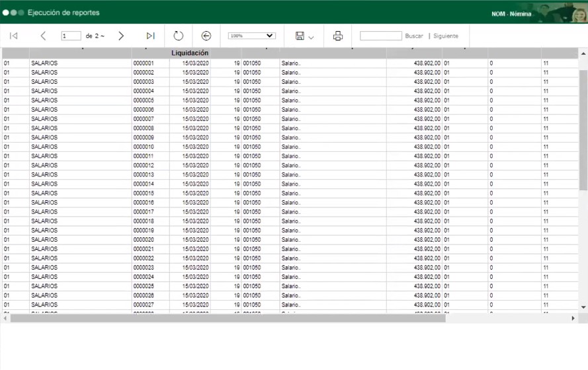Click horizontal scrollbar left arrow
Image resolution: width=588 pixels, height=370 pixels.
[5, 318]
